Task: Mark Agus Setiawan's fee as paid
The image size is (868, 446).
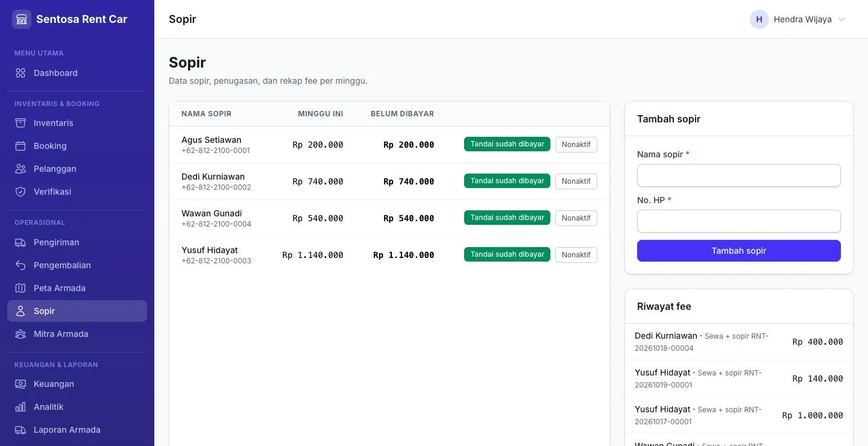Action: click(507, 144)
